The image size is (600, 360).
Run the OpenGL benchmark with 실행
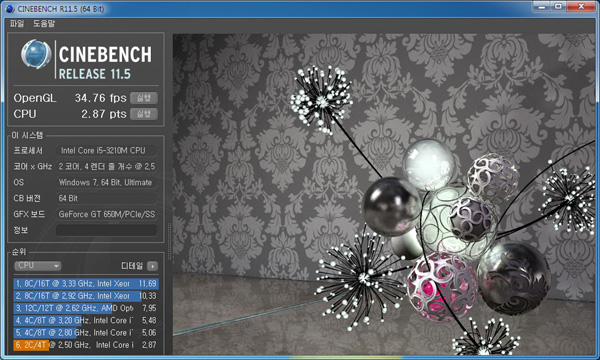tap(144, 98)
